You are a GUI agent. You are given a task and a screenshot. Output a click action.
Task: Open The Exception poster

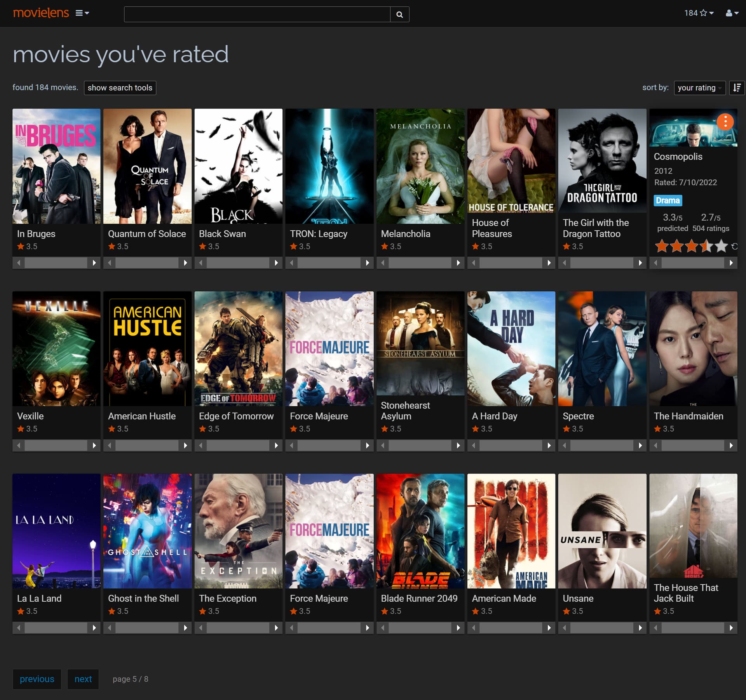[x=238, y=531]
